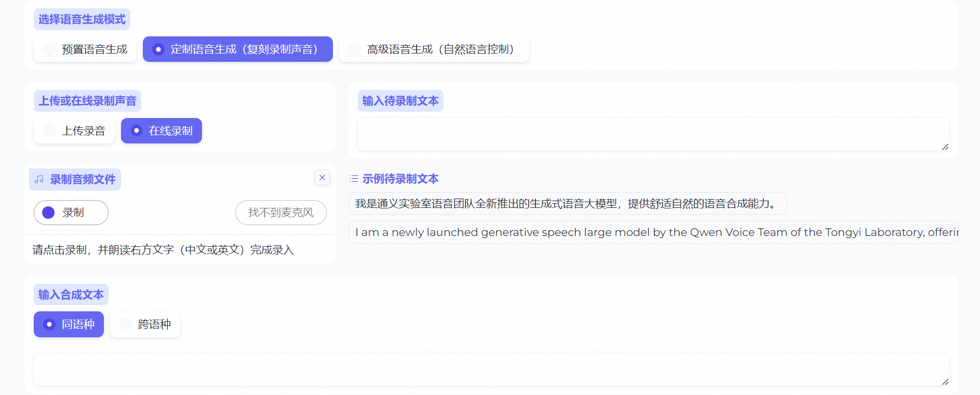980x395 pixels.
Task: Select the Chinese example sentence 我是通义实验室语音团队
Action: pyautogui.click(x=568, y=204)
